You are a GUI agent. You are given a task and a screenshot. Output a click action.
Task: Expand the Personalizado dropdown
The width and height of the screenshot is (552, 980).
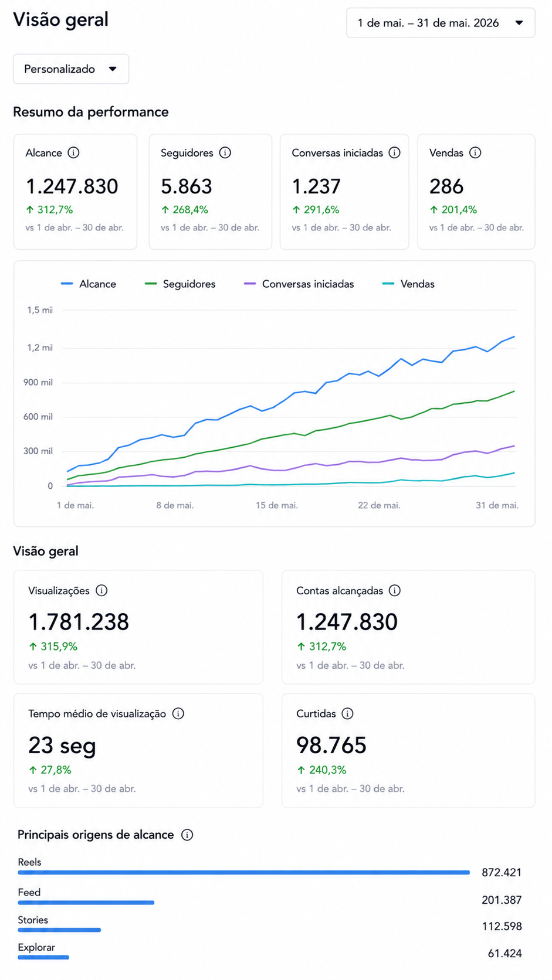[x=71, y=69]
